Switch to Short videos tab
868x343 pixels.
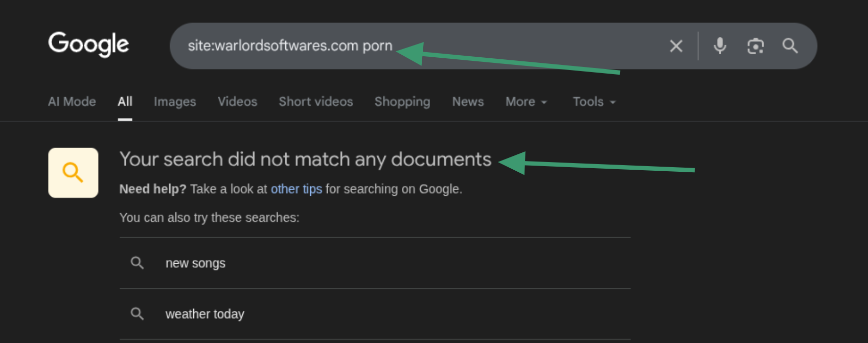(x=316, y=102)
